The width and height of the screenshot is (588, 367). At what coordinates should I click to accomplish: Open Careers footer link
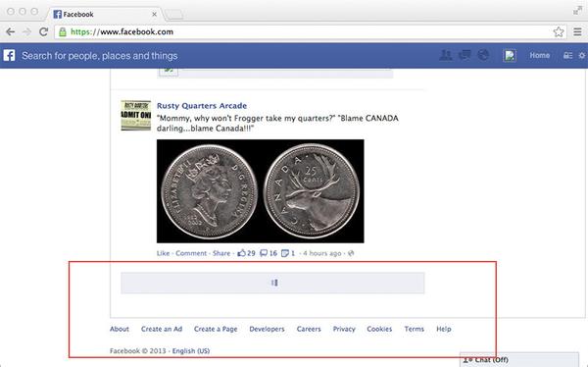(309, 329)
